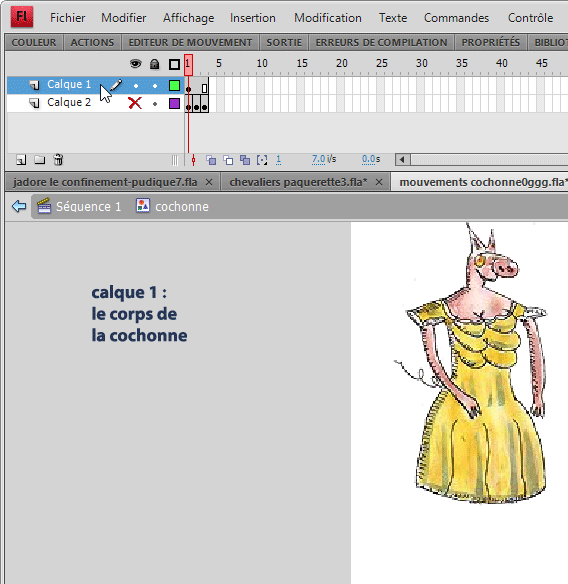The height and width of the screenshot is (584, 568).
Task: Open the Insertion menu
Action: 253,18
